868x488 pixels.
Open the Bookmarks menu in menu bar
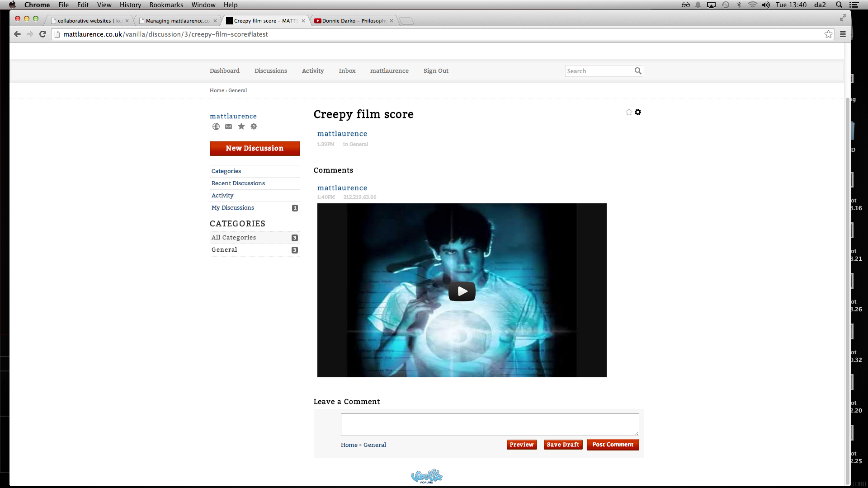coord(166,5)
